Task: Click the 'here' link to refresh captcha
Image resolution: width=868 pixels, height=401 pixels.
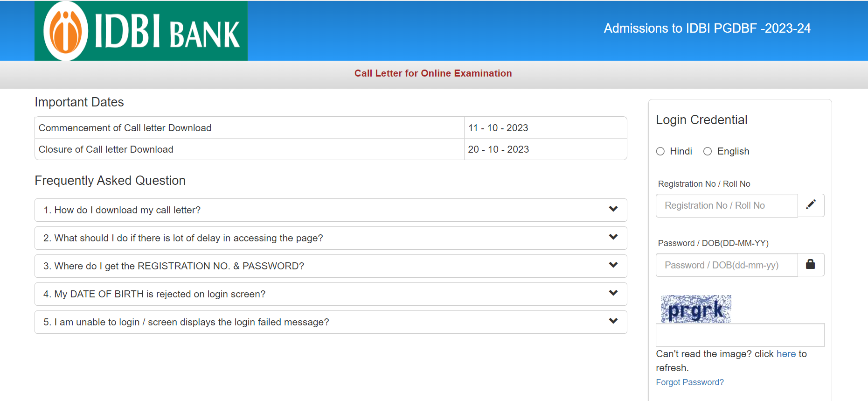Action: pyautogui.click(x=786, y=354)
